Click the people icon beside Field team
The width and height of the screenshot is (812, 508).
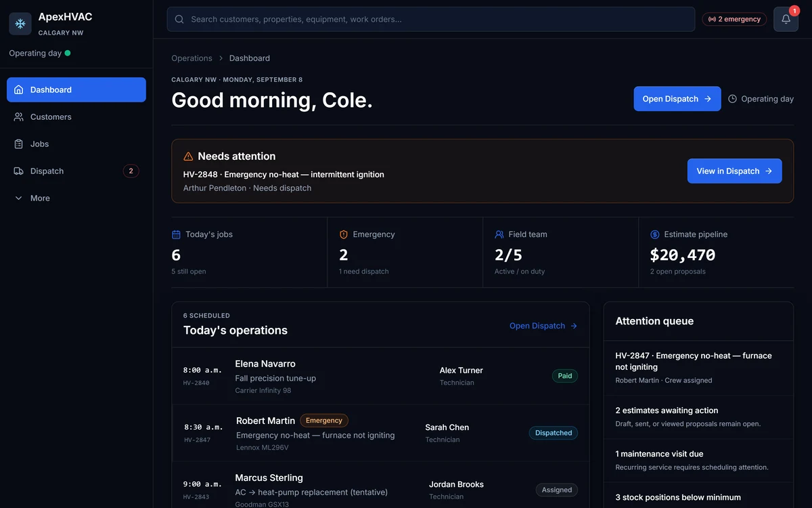coord(499,234)
